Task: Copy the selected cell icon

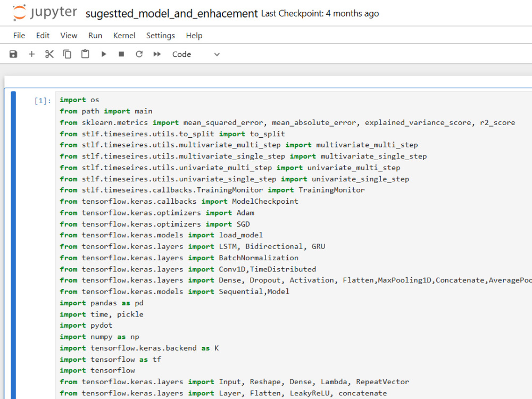Action: [x=67, y=54]
